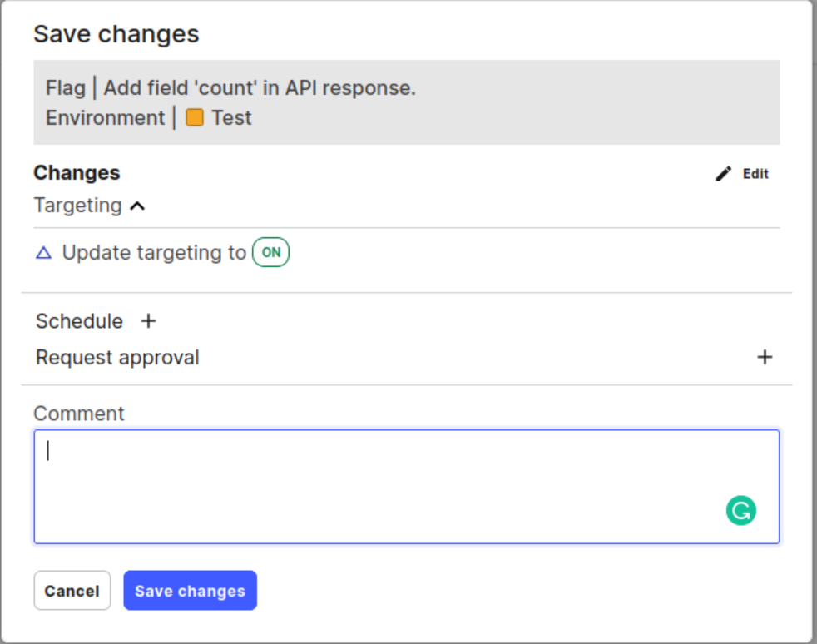Viewport: 817px width, 644px height.
Task: Click the Comment field label
Action: click(x=79, y=414)
